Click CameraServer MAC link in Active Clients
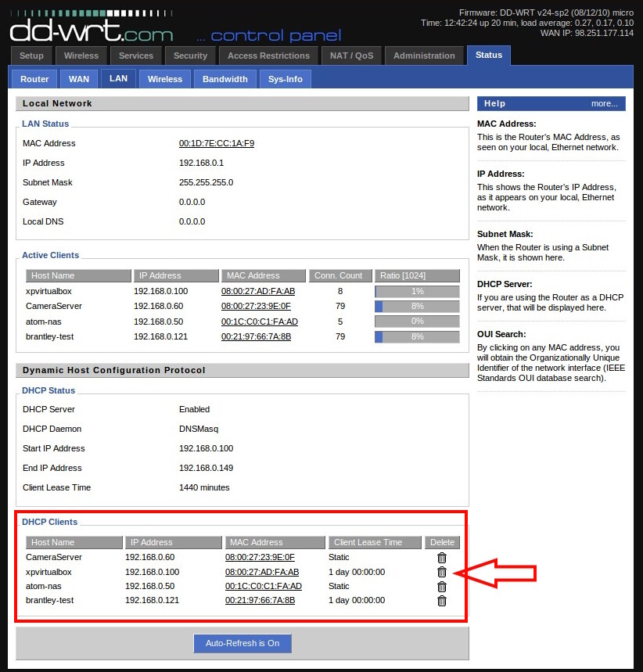 tap(256, 307)
